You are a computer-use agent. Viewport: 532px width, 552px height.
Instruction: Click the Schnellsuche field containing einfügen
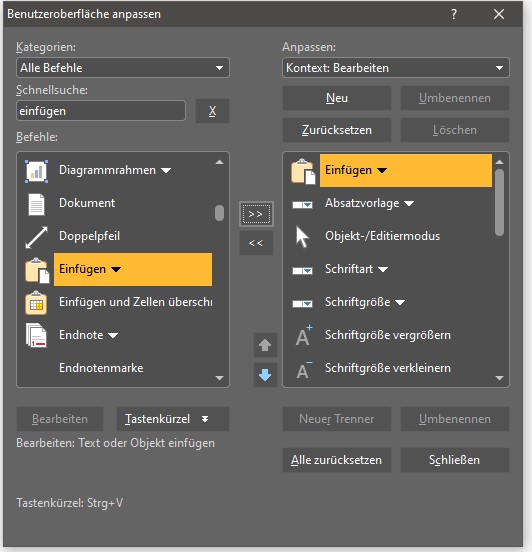(101, 111)
